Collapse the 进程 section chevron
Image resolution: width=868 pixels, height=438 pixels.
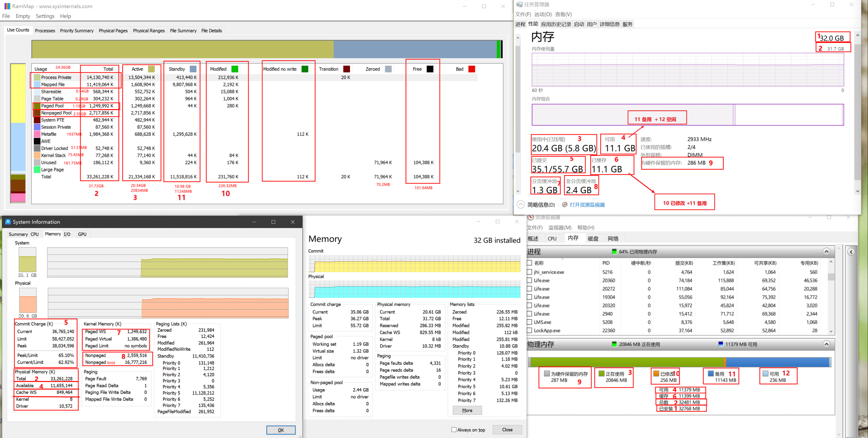tap(826, 251)
